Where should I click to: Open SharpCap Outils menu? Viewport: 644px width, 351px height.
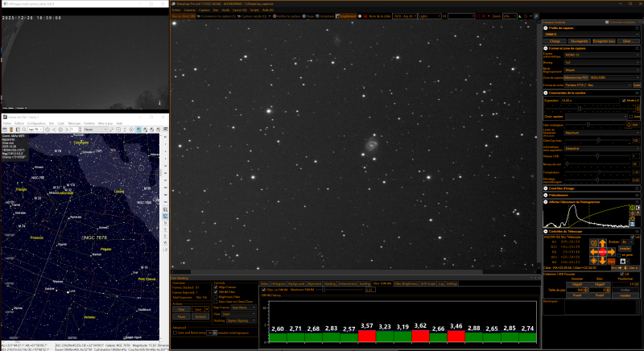[x=225, y=10]
